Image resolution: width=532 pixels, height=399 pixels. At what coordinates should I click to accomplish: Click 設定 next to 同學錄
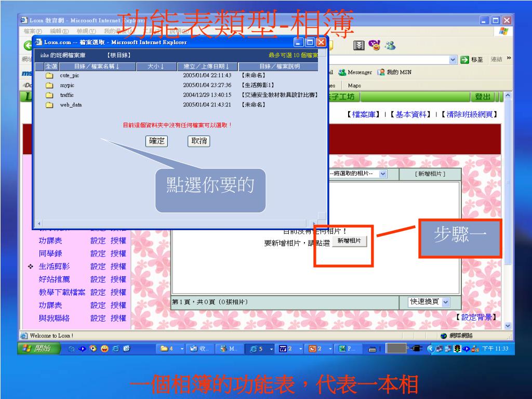pyautogui.click(x=98, y=254)
